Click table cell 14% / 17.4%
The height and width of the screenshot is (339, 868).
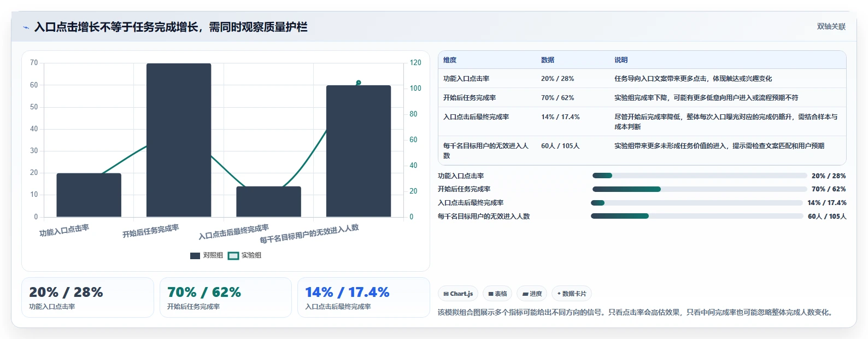[x=560, y=117]
